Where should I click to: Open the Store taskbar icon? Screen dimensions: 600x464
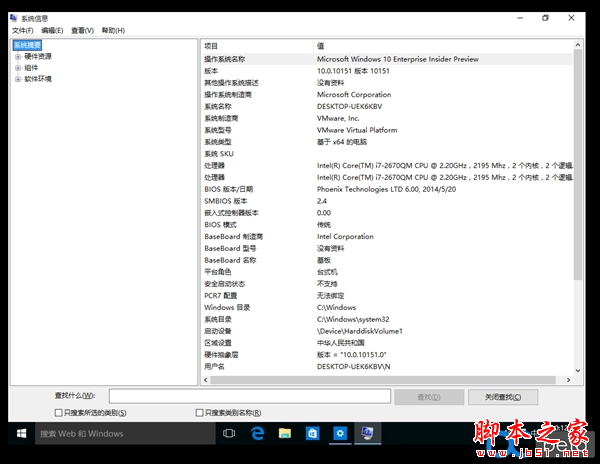pos(312,433)
